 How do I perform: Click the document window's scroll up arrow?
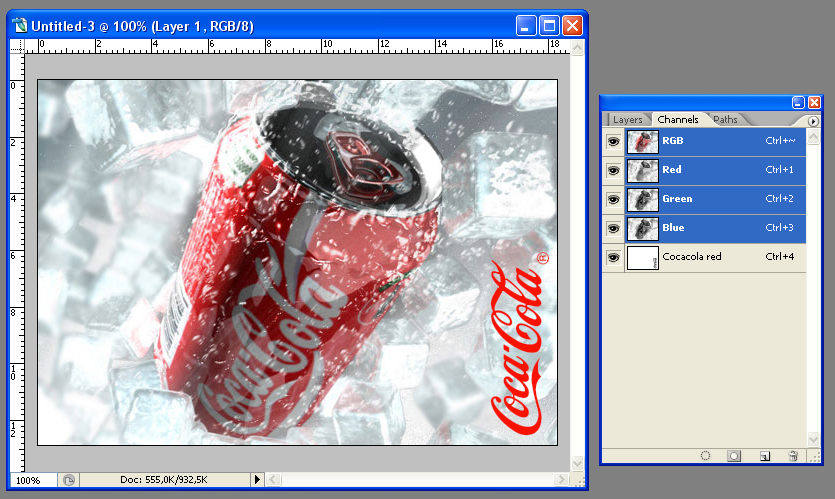tap(577, 47)
